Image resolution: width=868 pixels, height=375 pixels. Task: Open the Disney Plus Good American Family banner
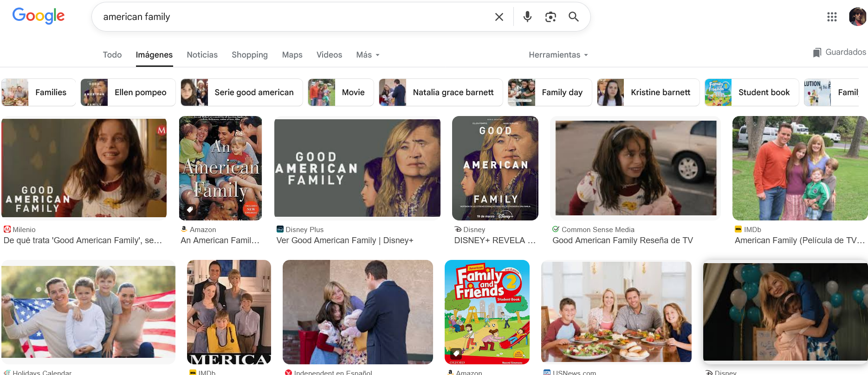(x=357, y=168)
